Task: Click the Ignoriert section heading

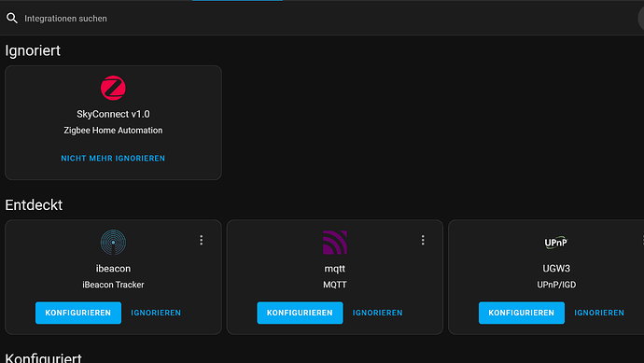Action: tap(33, 50)
